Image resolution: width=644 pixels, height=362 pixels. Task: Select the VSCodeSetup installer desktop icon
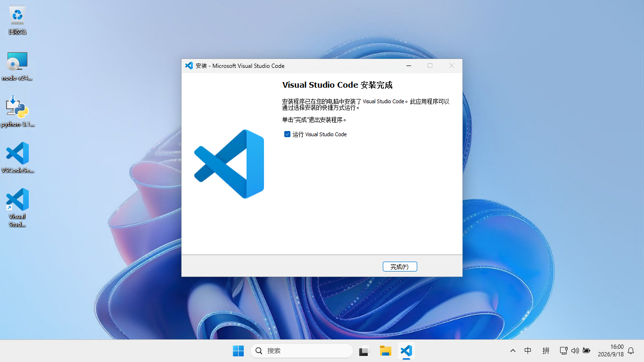[x=17, y=158]
